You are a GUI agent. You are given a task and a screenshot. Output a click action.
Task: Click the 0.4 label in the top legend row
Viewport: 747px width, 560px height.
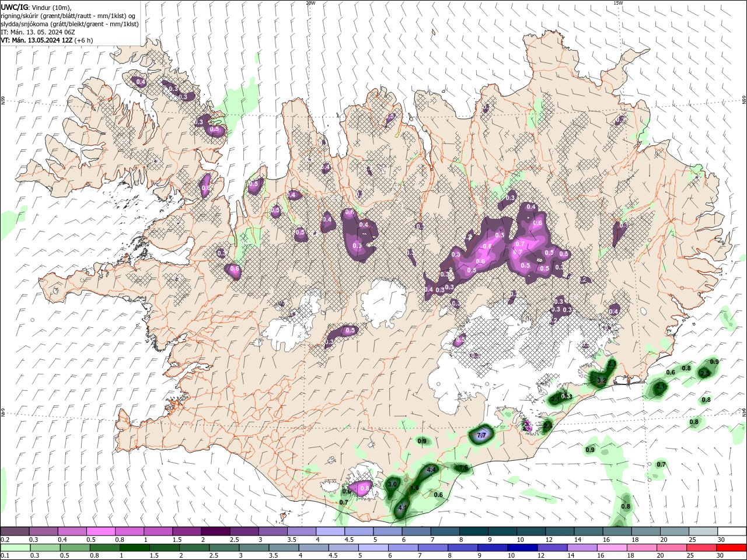tap(62, 540)
